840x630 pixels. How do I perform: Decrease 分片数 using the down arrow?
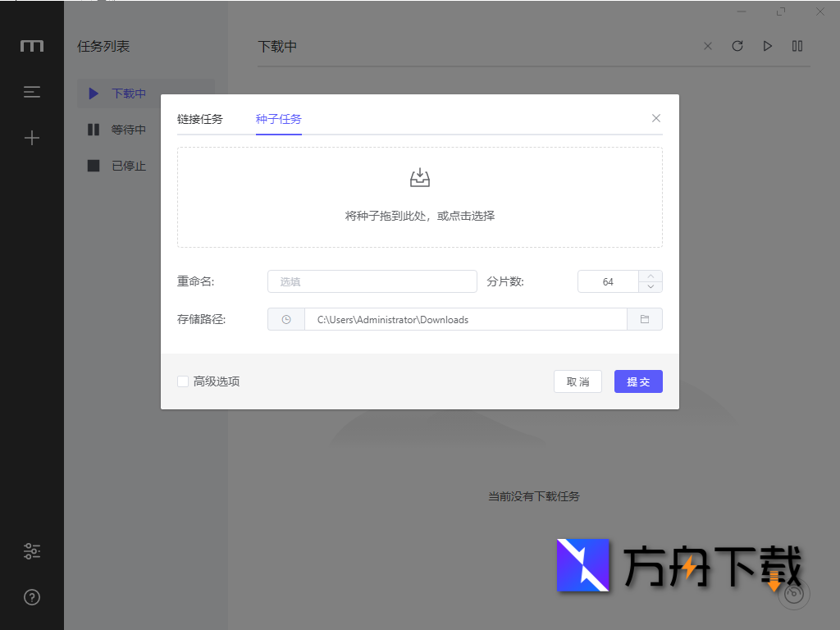pos(651,286)
